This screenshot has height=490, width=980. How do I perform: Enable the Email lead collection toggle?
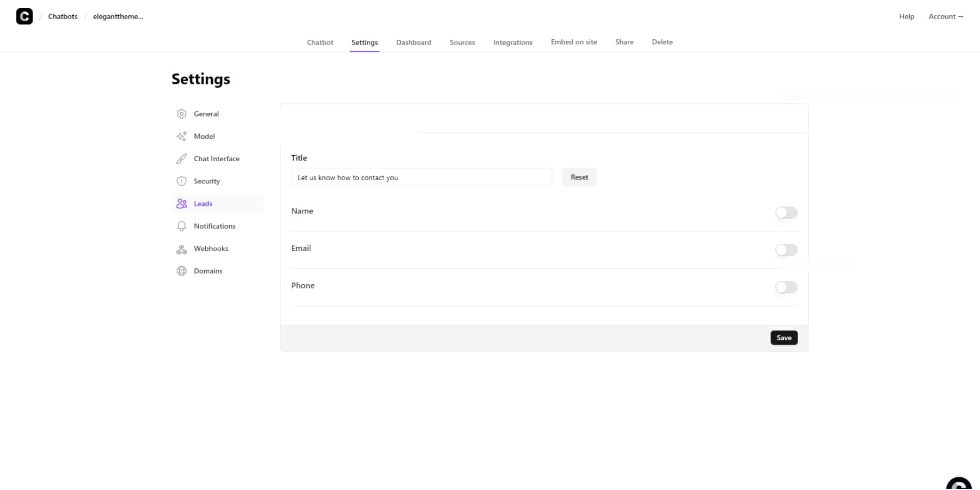tap(786, 250)
